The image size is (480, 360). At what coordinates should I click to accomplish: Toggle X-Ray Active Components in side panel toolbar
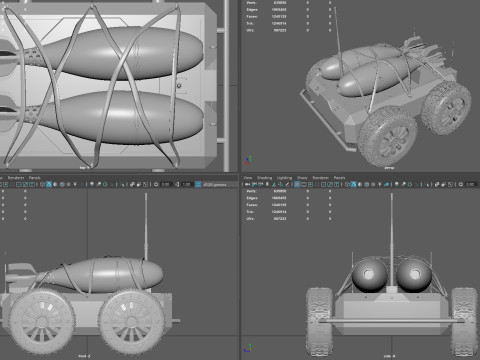[x=443, y=184]
